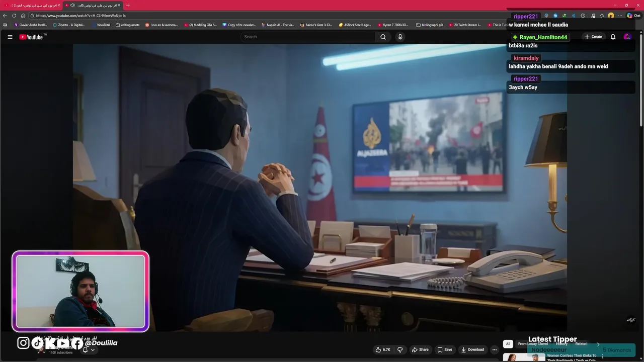This screenshot has height=362, width=644.
Task: Share this video
Action: [x=420, y=349]
